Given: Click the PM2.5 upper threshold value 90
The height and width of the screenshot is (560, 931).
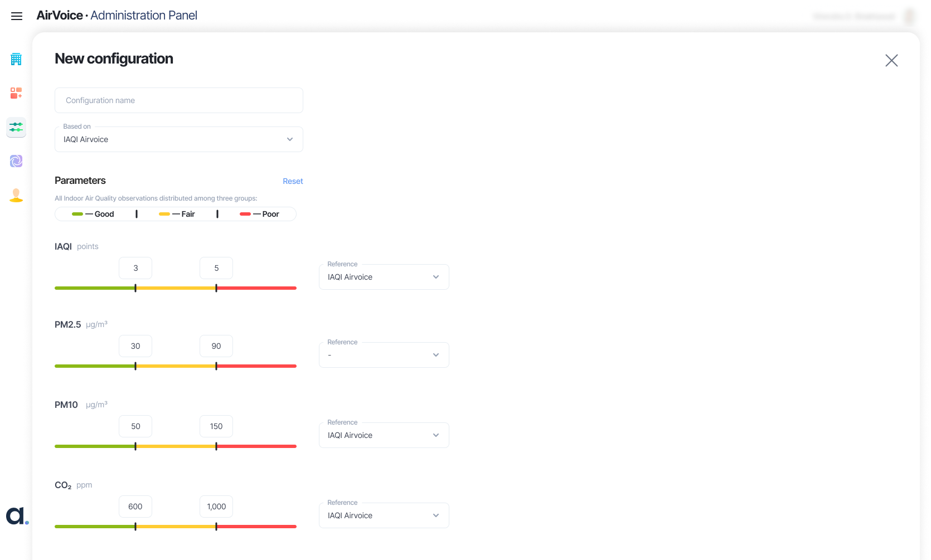Looking at the screenshot, I should click(216, 346).
